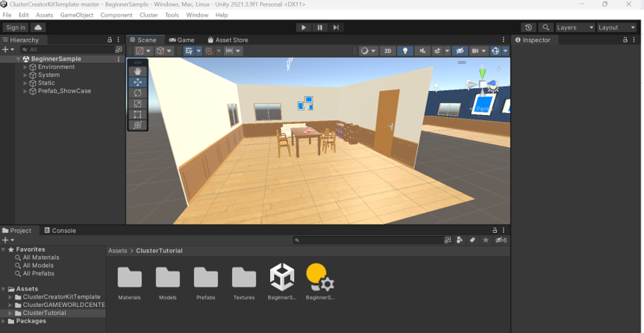The width and height of the screenshot is (644, 333).
Task: Switch to the Game tab
Action: coord(181,40)
